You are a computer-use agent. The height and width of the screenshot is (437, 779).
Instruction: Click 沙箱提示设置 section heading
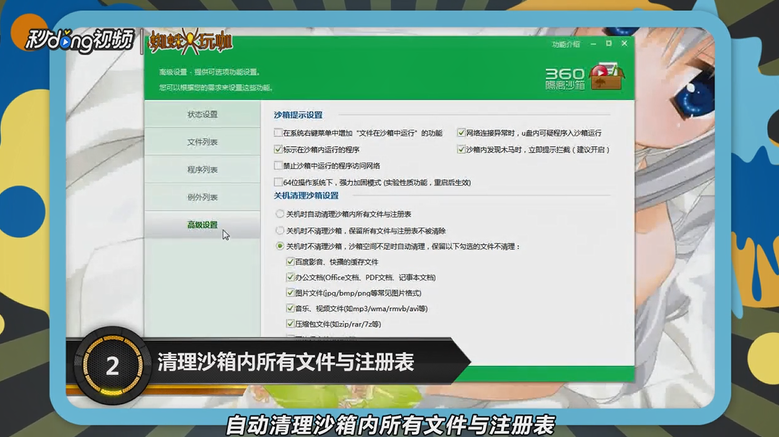click(298, 115)
